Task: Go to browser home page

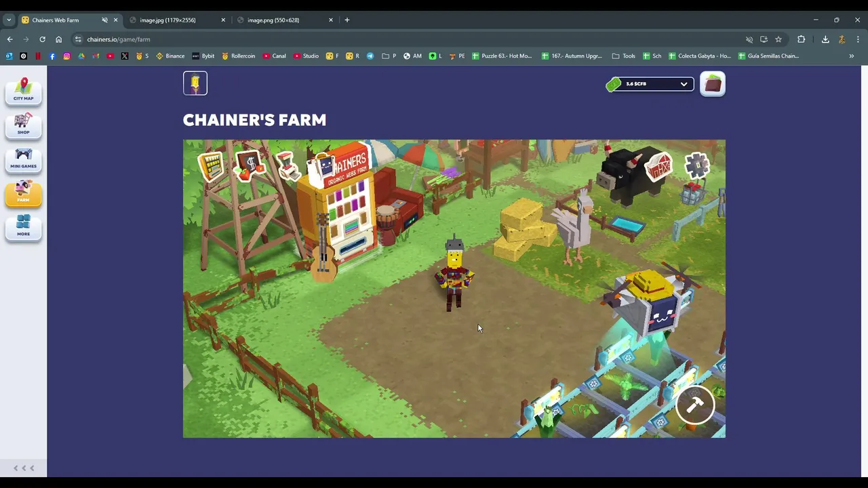Action: [x=58, y=39]
